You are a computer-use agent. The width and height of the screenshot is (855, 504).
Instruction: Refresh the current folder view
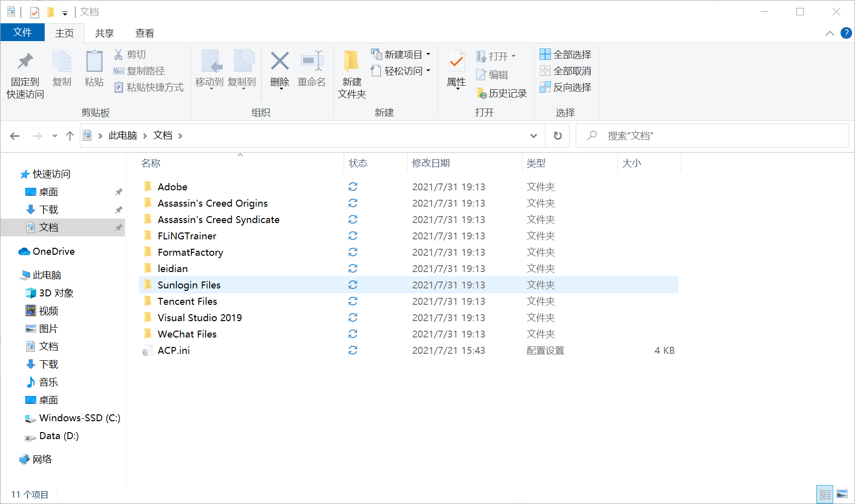(558, 136)
